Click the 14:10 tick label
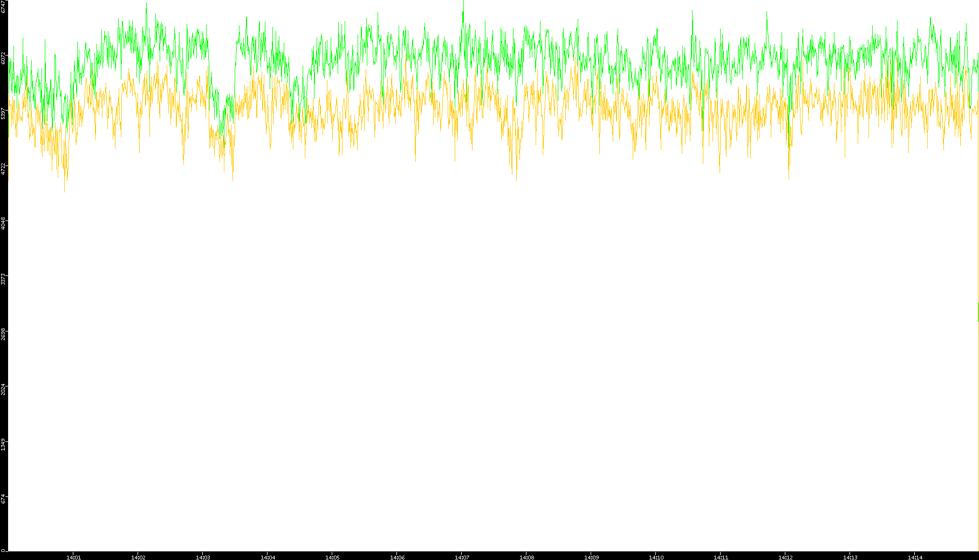Viewport: 979px width, 560px height. (x=656, y=557)
